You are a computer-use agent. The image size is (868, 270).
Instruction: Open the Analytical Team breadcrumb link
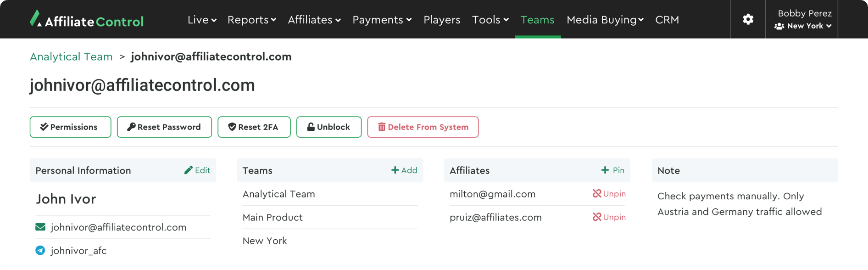coord(71,56)
